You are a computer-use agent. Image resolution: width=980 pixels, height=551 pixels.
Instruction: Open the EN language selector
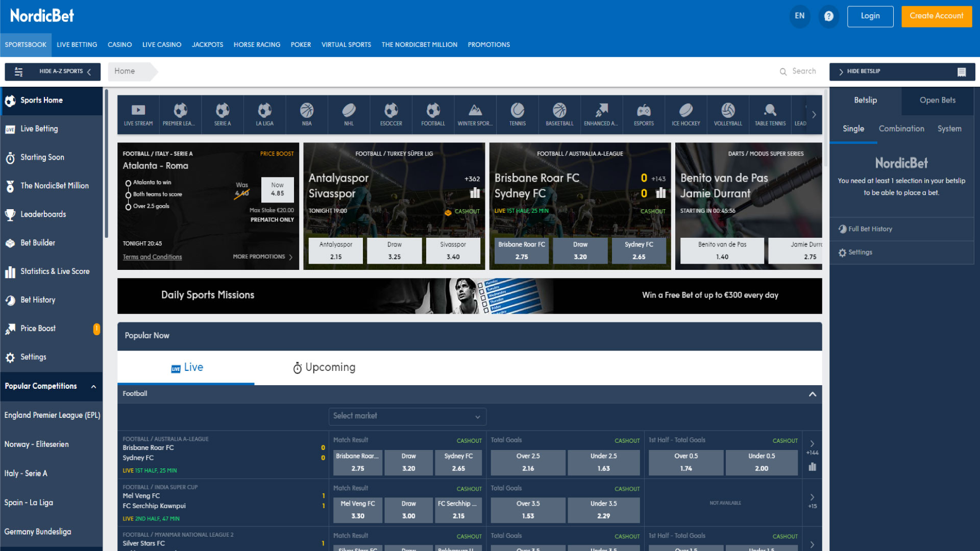click(x=799, y=16)
